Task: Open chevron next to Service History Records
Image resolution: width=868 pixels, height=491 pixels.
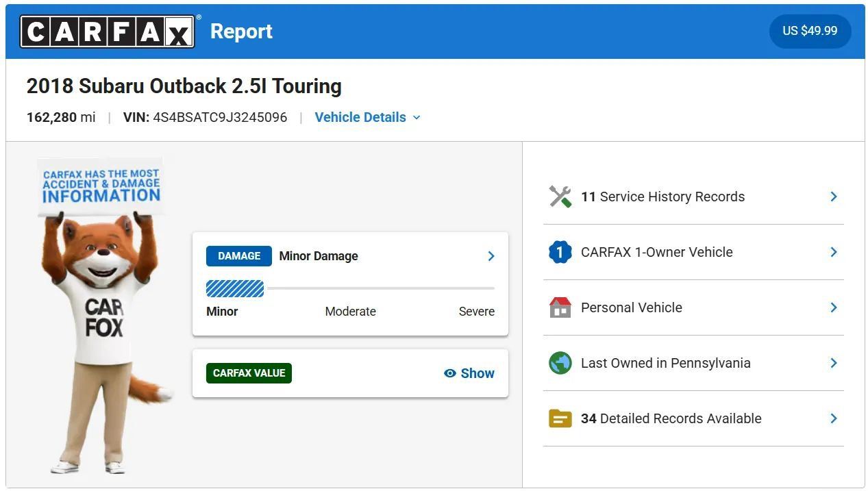Action: click(834, 197)
